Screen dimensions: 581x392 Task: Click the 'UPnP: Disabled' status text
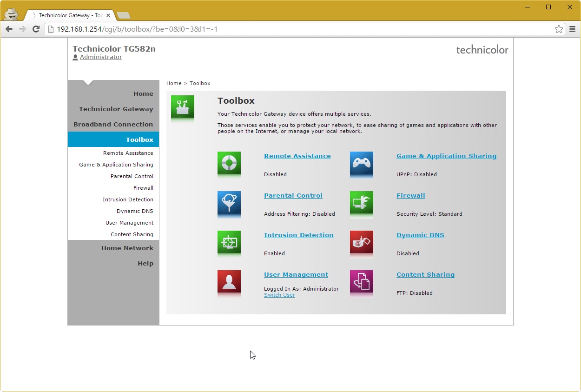(x=416, y=175)
